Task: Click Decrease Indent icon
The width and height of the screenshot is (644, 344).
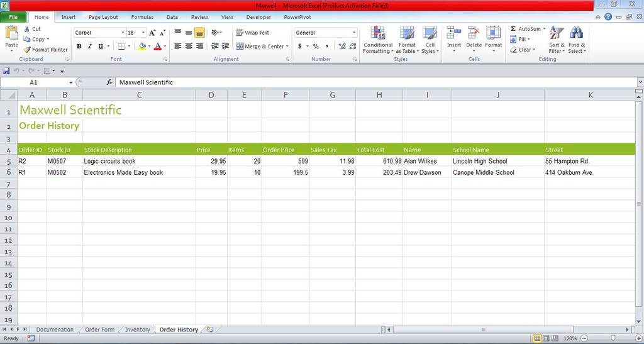Action: point(215,47)
